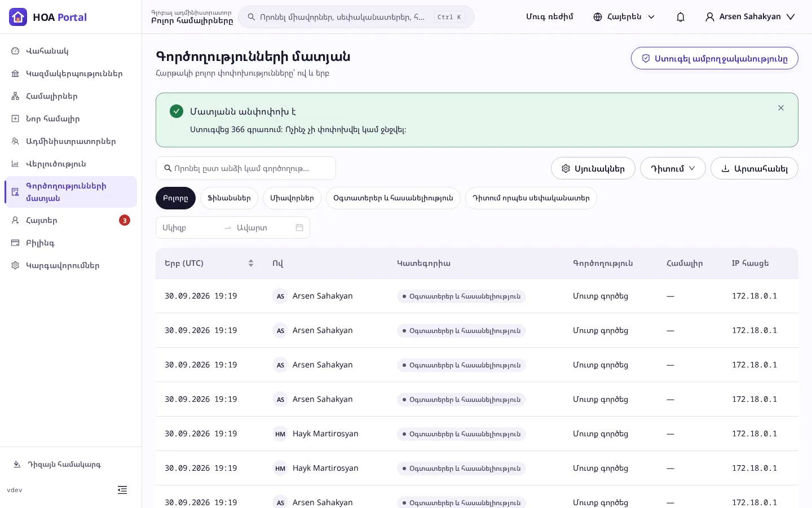The image size is (812, 508).
Task: Dismiss the green ledger-intact alert
Action: coord(781,108)
